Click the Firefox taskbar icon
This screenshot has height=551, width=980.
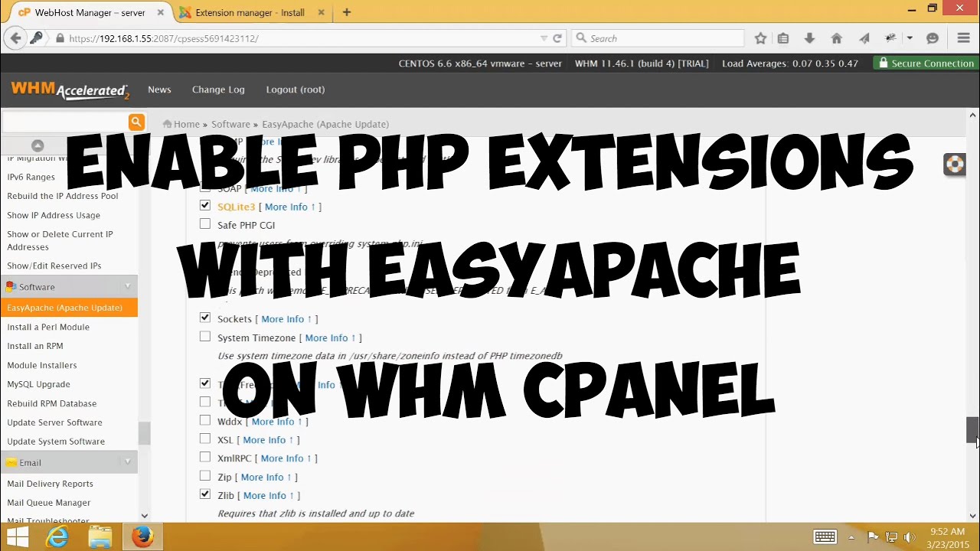click(142, 537)
